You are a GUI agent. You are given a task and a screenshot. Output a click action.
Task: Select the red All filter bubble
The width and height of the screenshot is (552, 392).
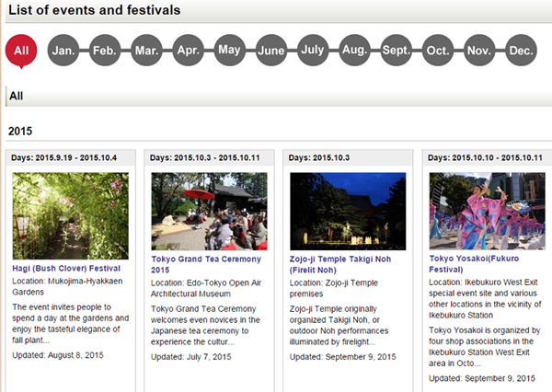tap(22, 50)
